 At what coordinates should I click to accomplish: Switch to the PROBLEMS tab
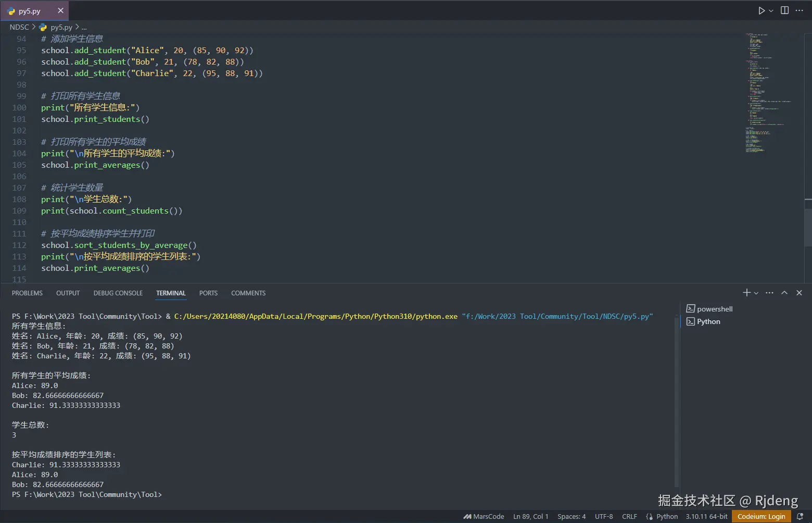click(x=27, y=293)
